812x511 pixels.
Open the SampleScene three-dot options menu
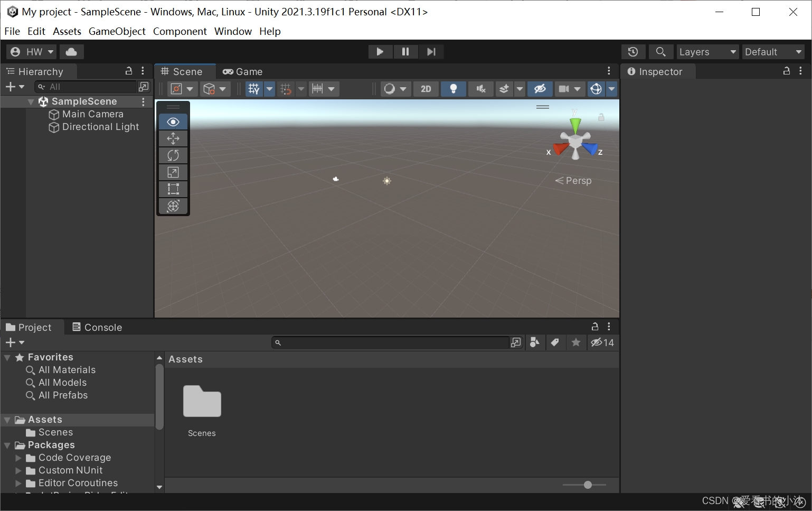(143, 101)
